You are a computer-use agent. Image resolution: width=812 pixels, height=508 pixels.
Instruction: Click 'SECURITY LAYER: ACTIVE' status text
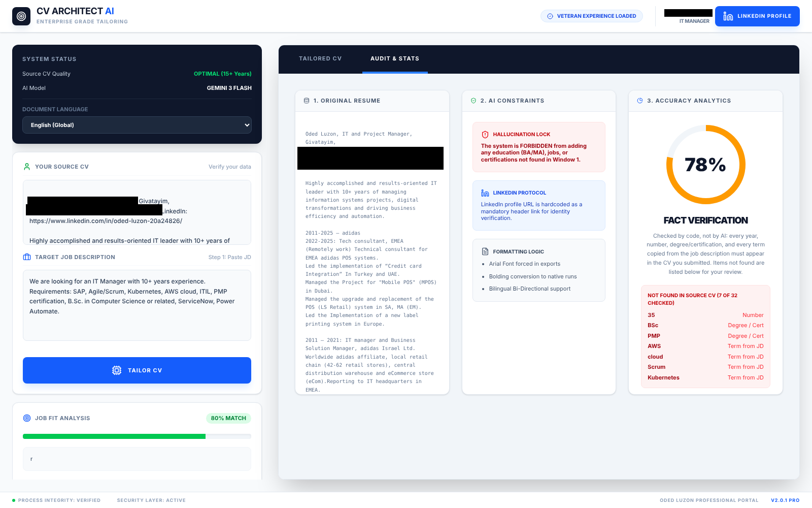pos(151,500)
